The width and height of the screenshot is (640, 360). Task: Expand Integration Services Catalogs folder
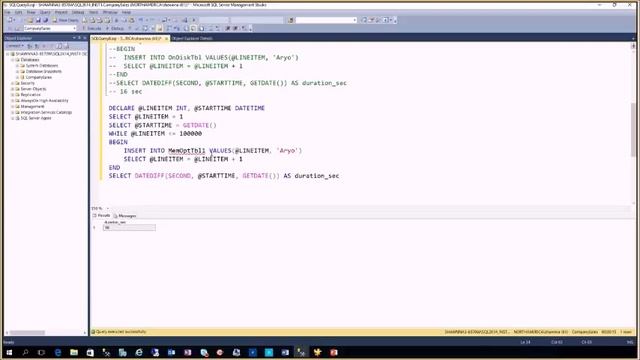(x=13, y=112)
